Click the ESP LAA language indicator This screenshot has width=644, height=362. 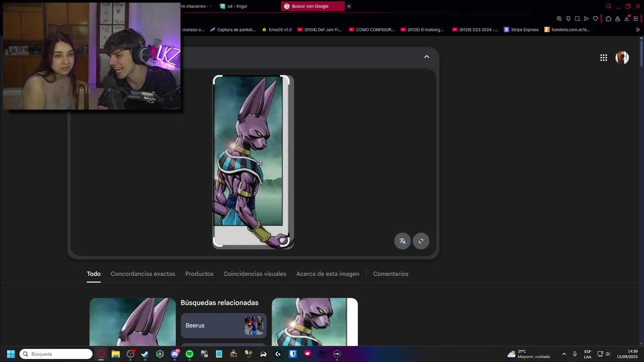(x=588, y=354)
